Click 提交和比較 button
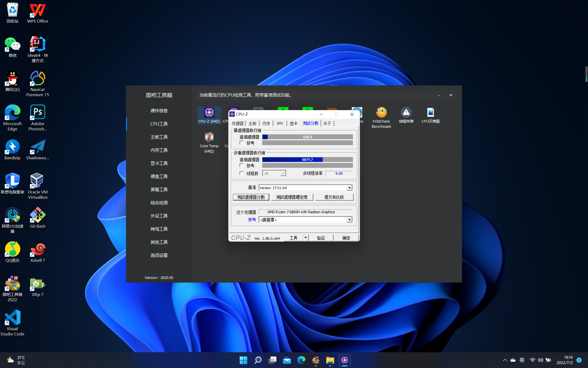This screenshot has height=368, width=588. pos(334,197)
